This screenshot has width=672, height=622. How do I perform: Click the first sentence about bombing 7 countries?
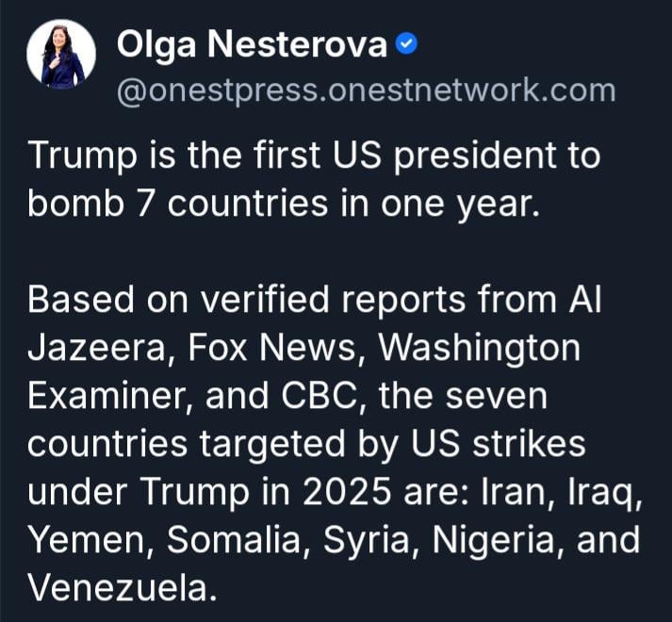pyautogui.click(x=314, y=179)
